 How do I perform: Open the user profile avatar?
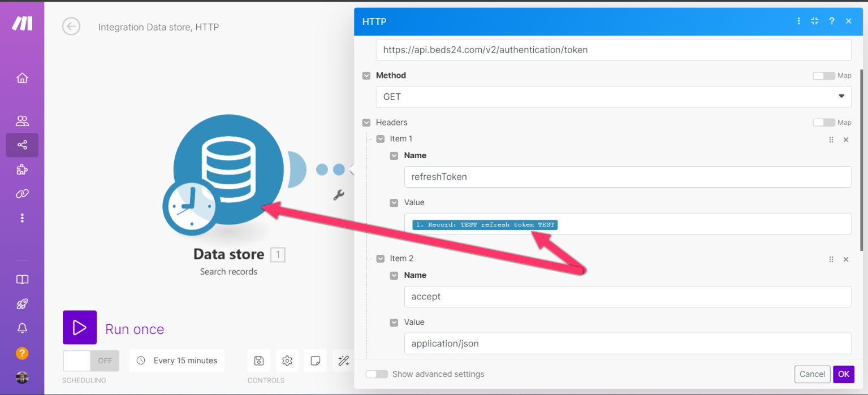point(22,377)
